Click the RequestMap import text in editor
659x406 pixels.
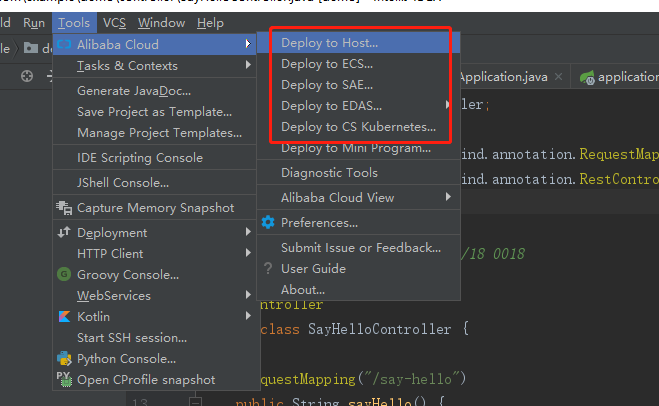(619, 154)
